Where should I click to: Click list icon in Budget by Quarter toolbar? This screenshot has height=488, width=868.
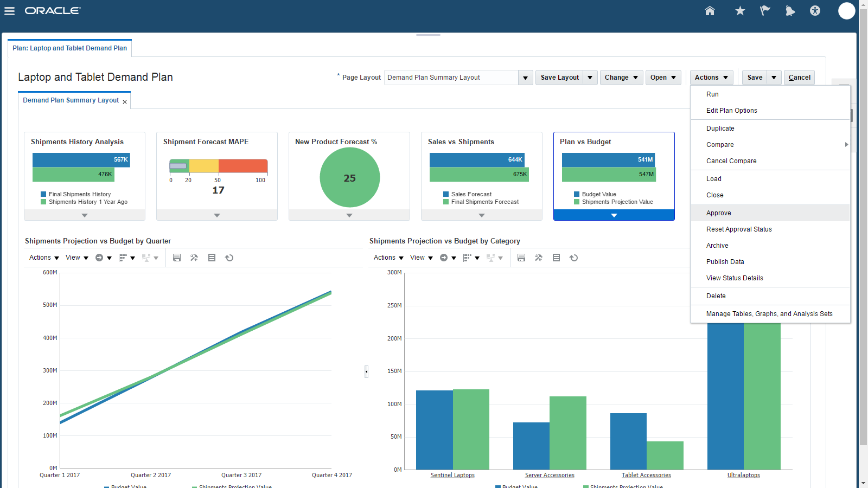click(212, 258)
